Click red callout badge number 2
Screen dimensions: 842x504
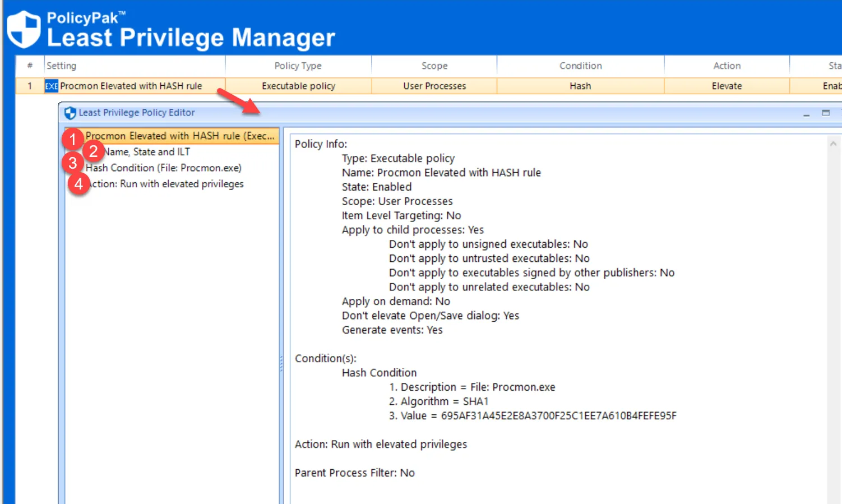[x=94, y=150]
